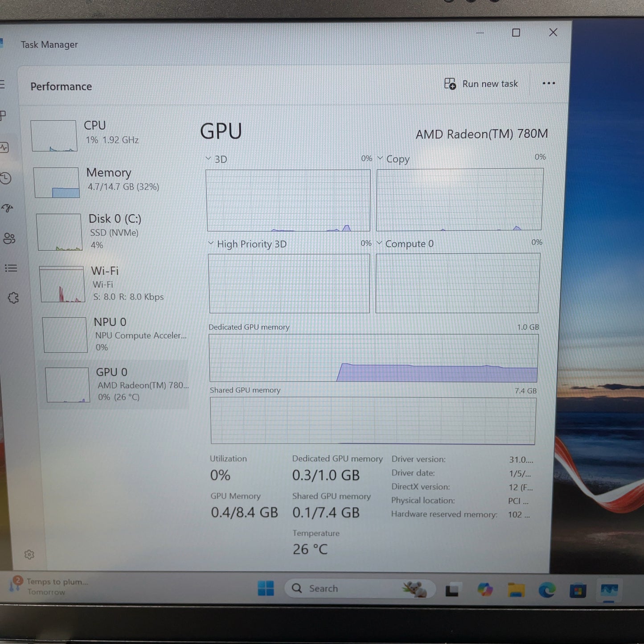644x644 pixels.
Task: Open the Services sidebar icon
Action: (x=13, y=298)
